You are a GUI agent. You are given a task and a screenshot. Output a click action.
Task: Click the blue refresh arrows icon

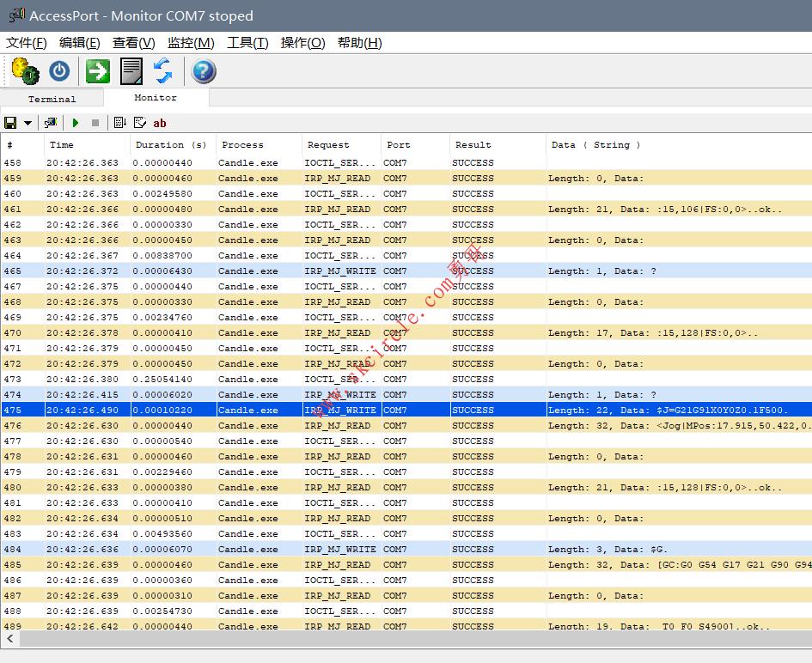point(163,71)
